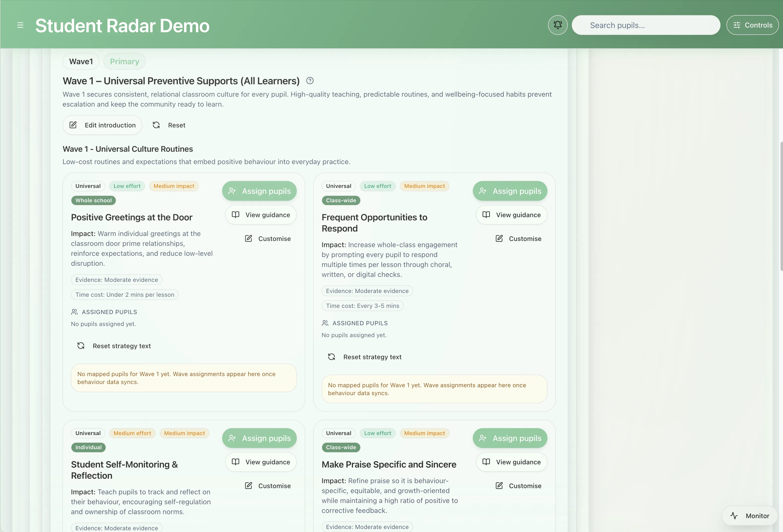Reset the Wave 1 introduction text

[x=169, y=125]
